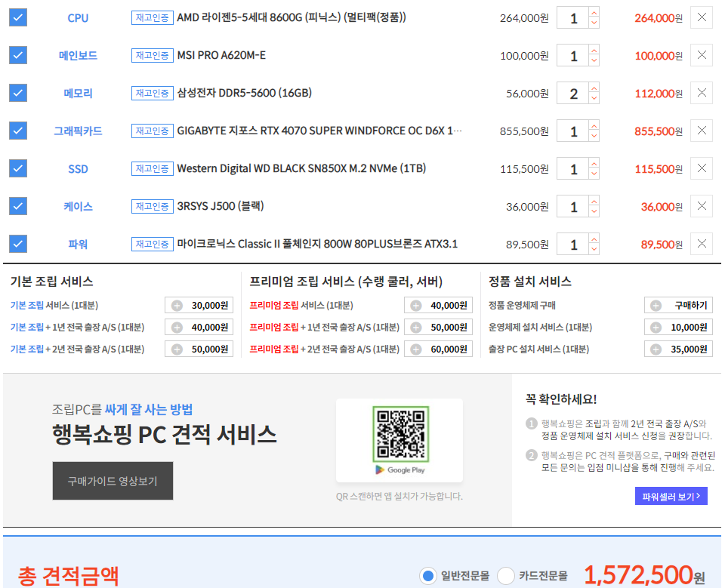Click the Google Play logo under QR code
The image size is (725, 588).
pos(400,469)
